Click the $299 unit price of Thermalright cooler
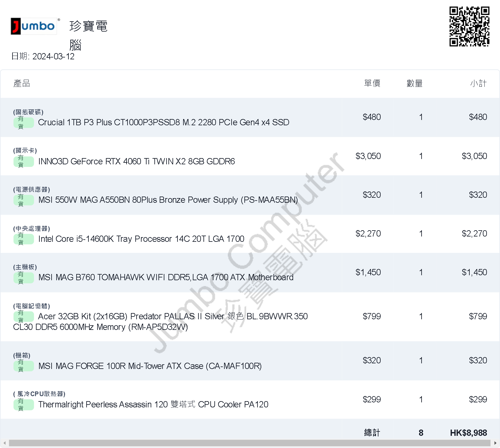 [x=372, y=400]
